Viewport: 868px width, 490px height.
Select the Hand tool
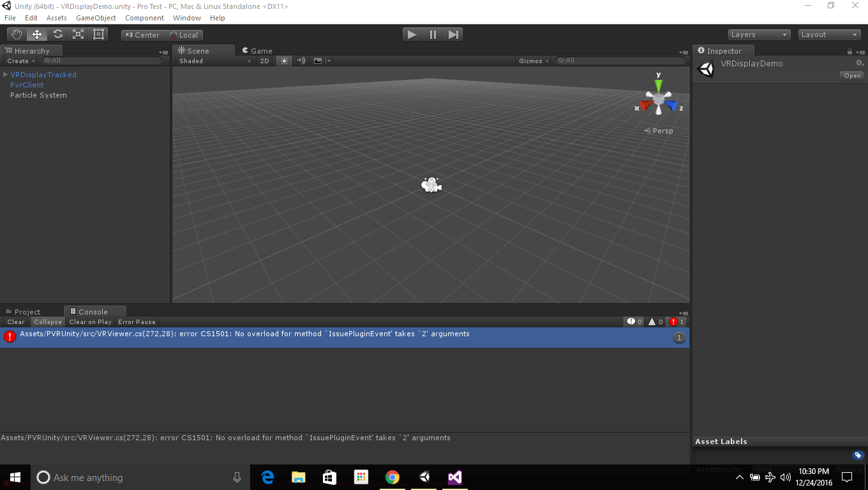point(17,34)
